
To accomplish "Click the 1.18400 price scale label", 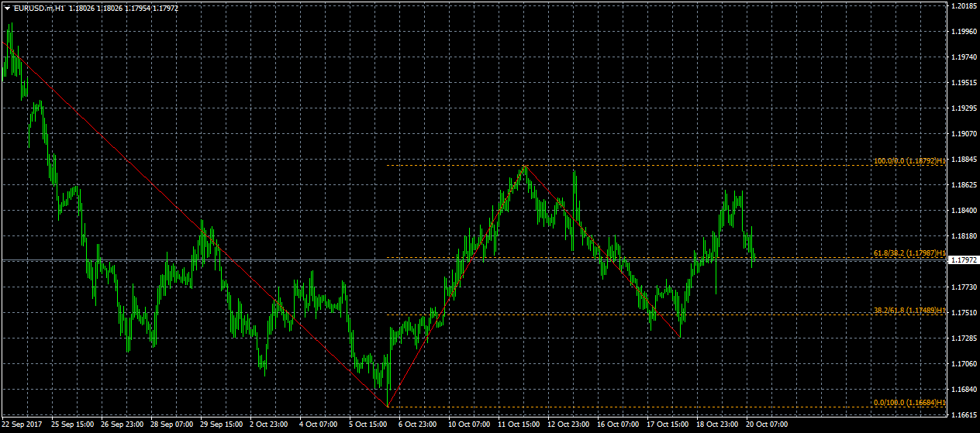I will 964,211.
